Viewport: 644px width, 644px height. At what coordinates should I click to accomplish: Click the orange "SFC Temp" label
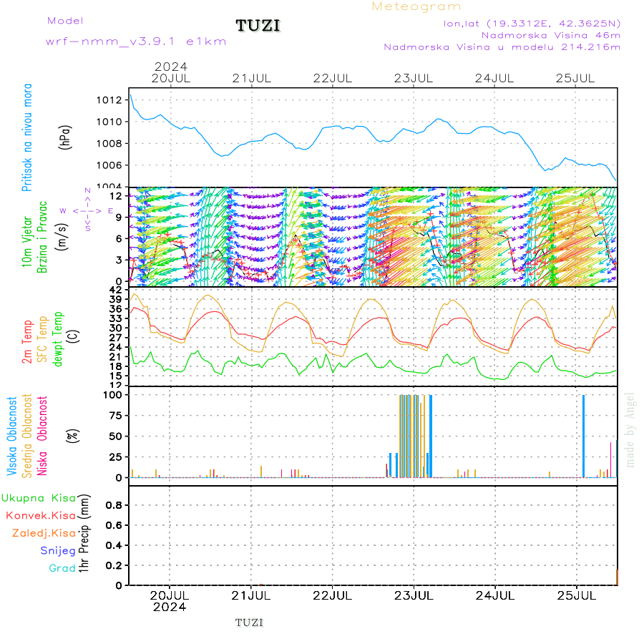pos(43,339)
